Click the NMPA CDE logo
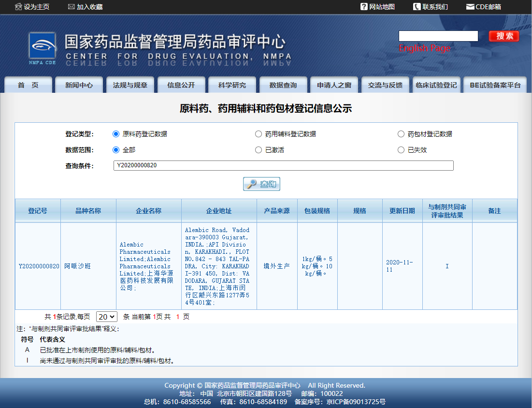 [43, 47]
